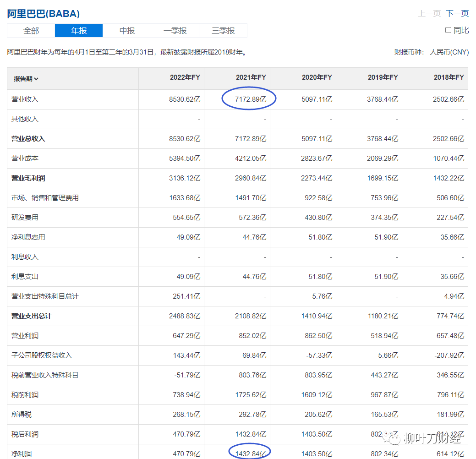Click the 所得税 value 181.99亿
The width and height of the screenshot is (476, 459).
pyautogui.click(x=450, y=415)
